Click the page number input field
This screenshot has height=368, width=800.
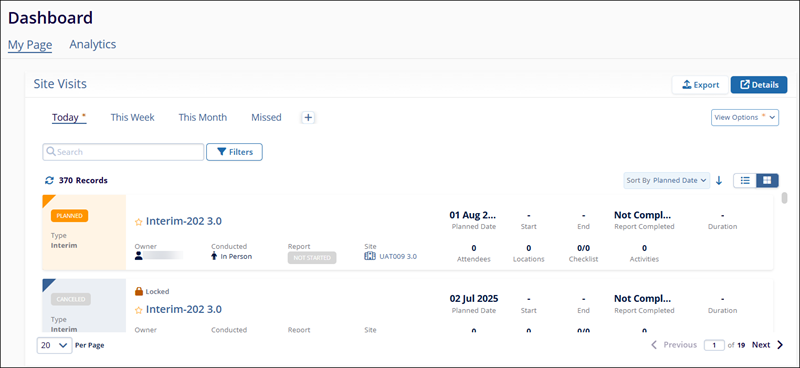coord(714,346)
